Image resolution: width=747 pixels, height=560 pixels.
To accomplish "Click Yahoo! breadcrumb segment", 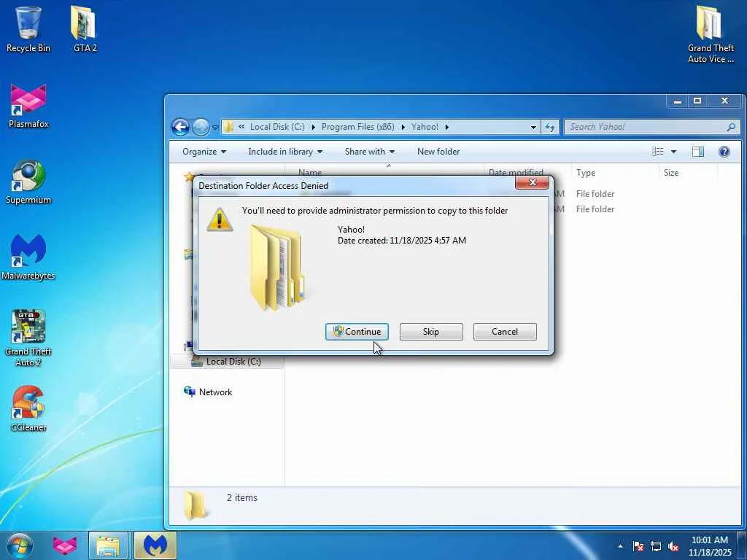I will click(425, 127).
